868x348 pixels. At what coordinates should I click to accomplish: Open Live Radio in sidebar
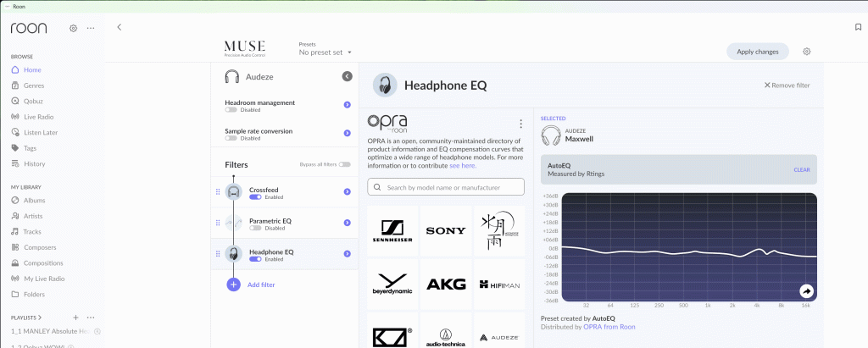click(38, 117)
